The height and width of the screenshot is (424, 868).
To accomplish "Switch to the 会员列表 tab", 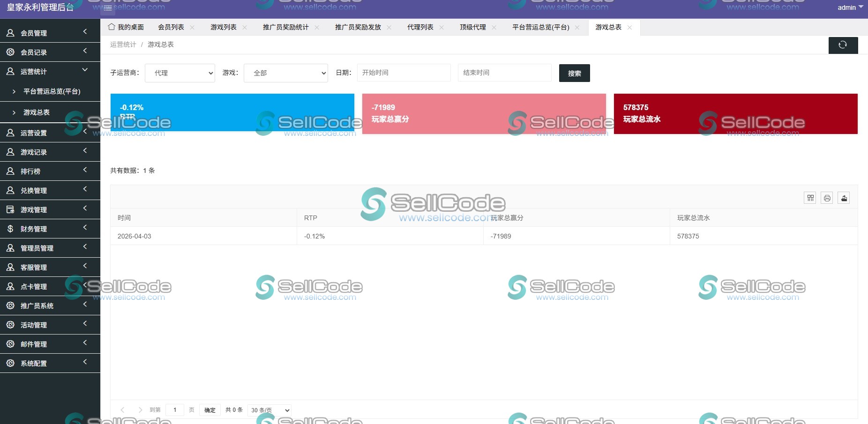I will click(171, 27).
